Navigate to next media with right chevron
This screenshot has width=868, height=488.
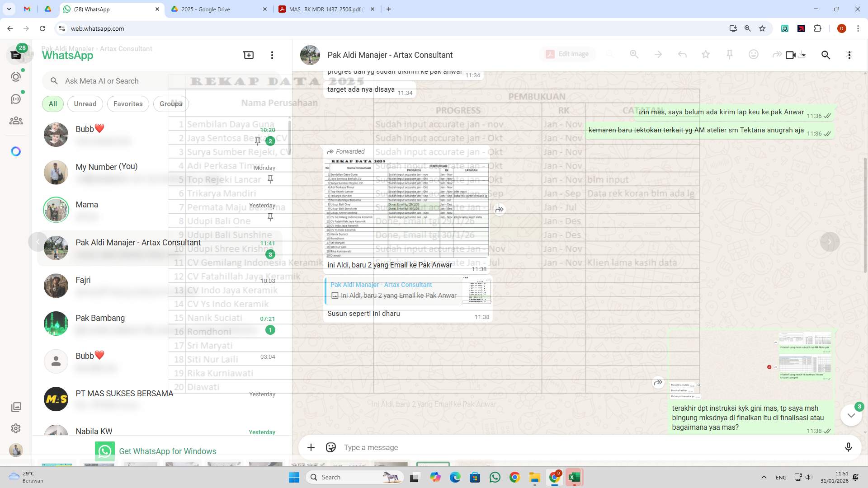830,241
